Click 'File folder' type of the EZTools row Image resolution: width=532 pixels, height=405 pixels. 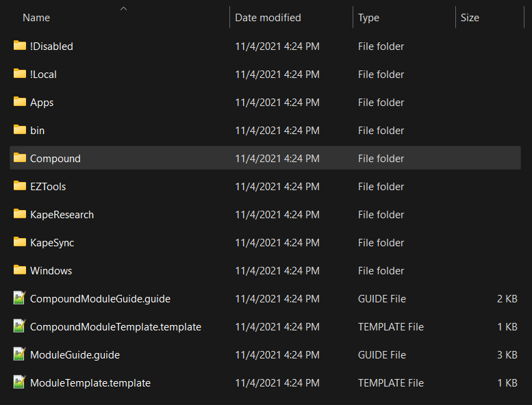tap(381, 187)
